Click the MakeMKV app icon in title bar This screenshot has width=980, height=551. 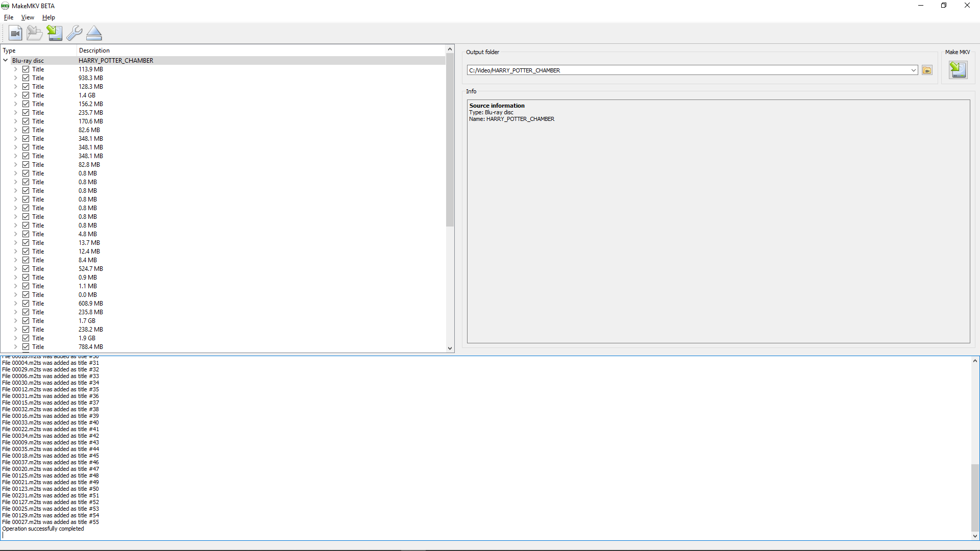[5, 6]
